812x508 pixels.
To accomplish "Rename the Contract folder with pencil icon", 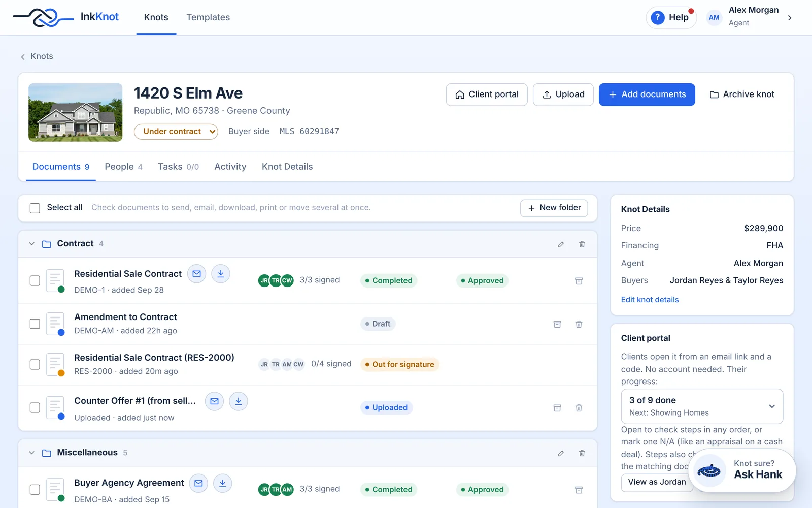I will pyautogui.click(x=561, y=244).
